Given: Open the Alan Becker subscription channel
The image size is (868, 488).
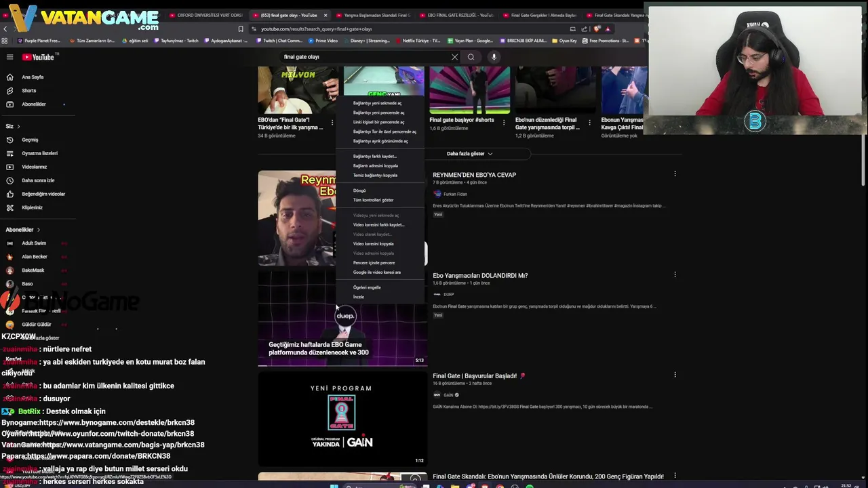Looking at the screenshot, I should [x=34, y=257].
